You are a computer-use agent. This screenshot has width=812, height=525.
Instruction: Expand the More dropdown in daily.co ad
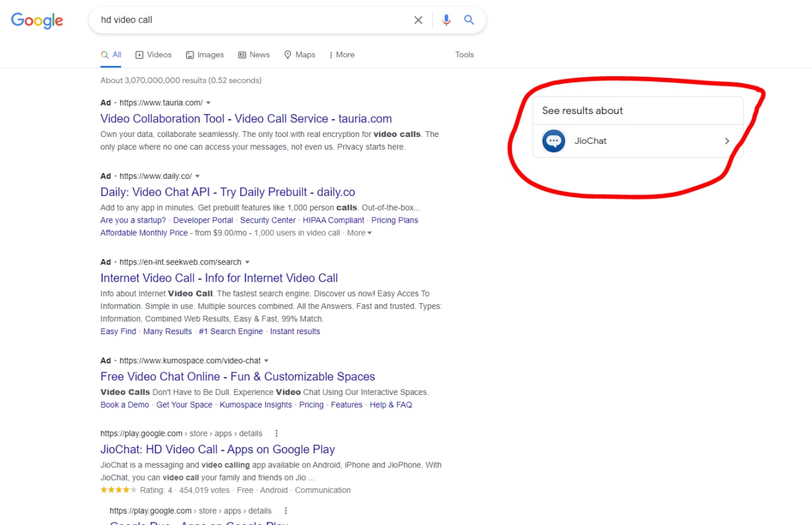[359, 233]
